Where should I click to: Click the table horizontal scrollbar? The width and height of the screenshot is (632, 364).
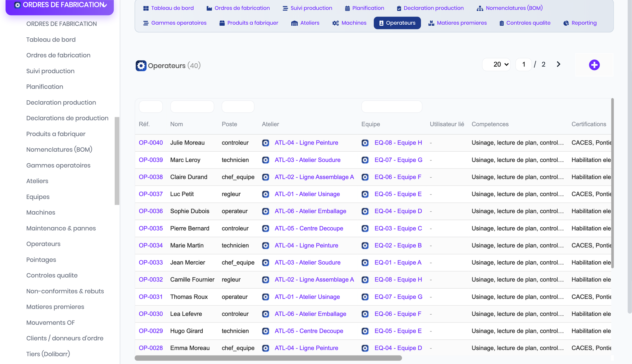point(268,358)
